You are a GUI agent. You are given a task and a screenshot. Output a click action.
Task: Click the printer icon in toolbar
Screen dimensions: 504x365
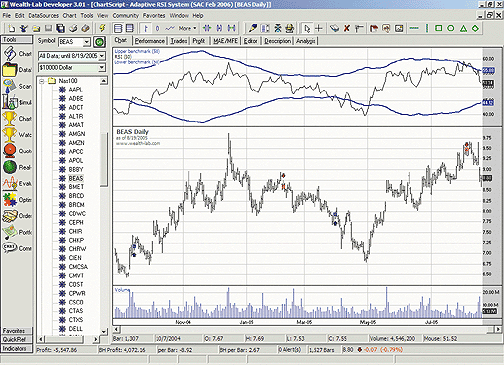click(73, 28)
